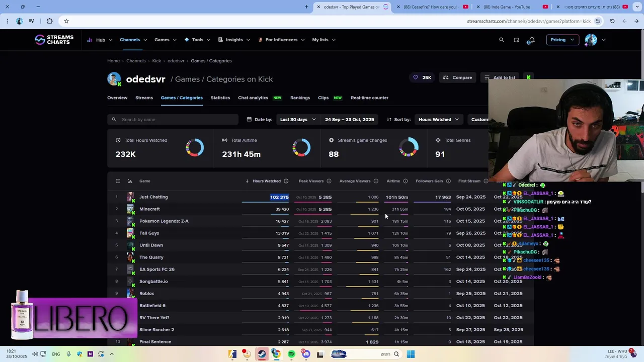Viewport: 644px width, 362px height.
Task: Click the Kick breadcrumb link
Action: [156, 61]
